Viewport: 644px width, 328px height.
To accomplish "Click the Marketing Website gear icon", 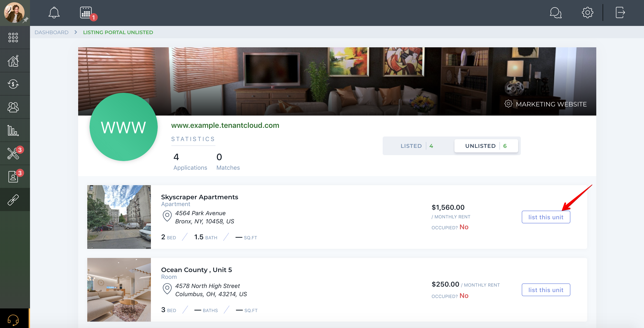I will tap(508, 103).
